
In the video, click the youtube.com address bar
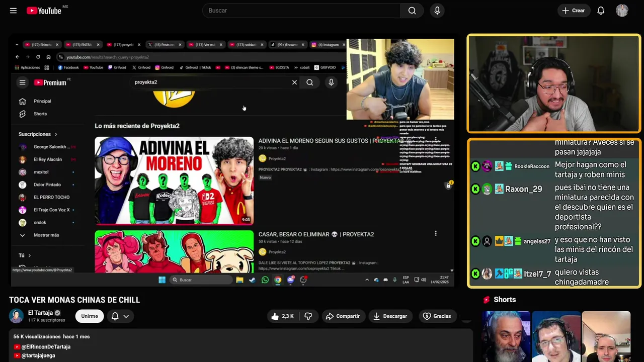point(201,57)
